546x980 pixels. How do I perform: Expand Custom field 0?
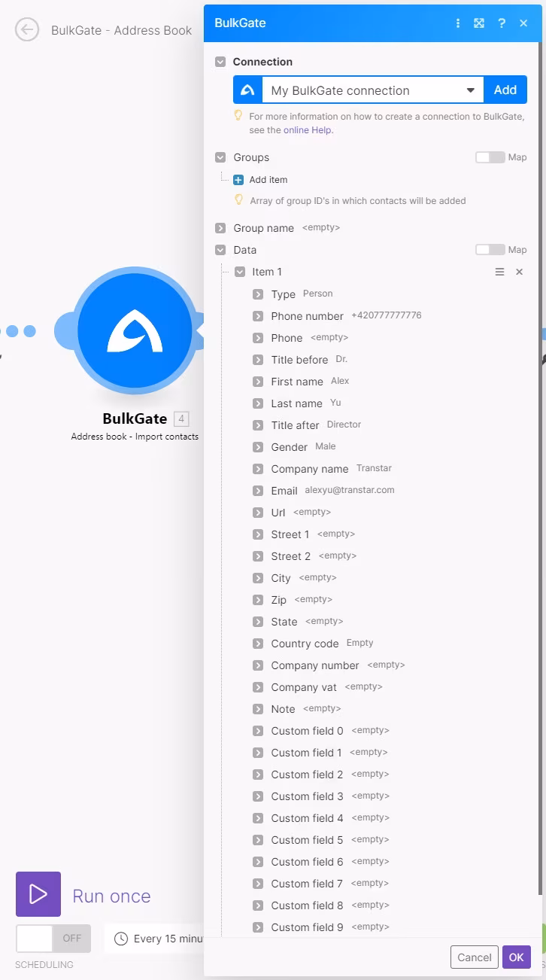[x=258, y=731]
